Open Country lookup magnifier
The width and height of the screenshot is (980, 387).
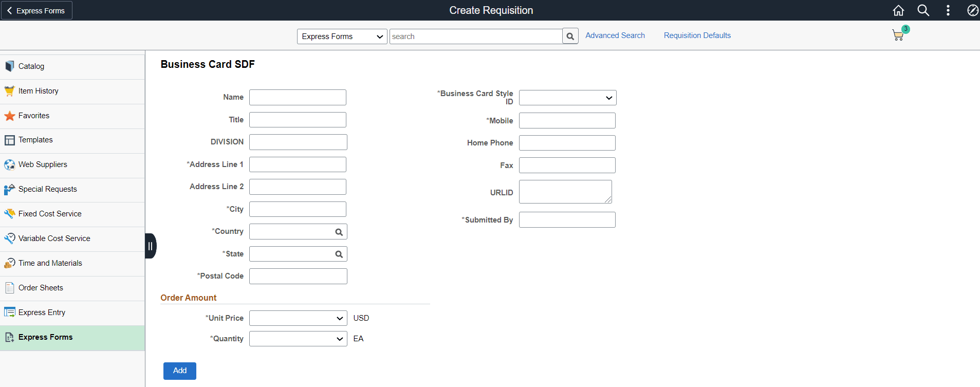pyautogui.click(x=339, y=232)
